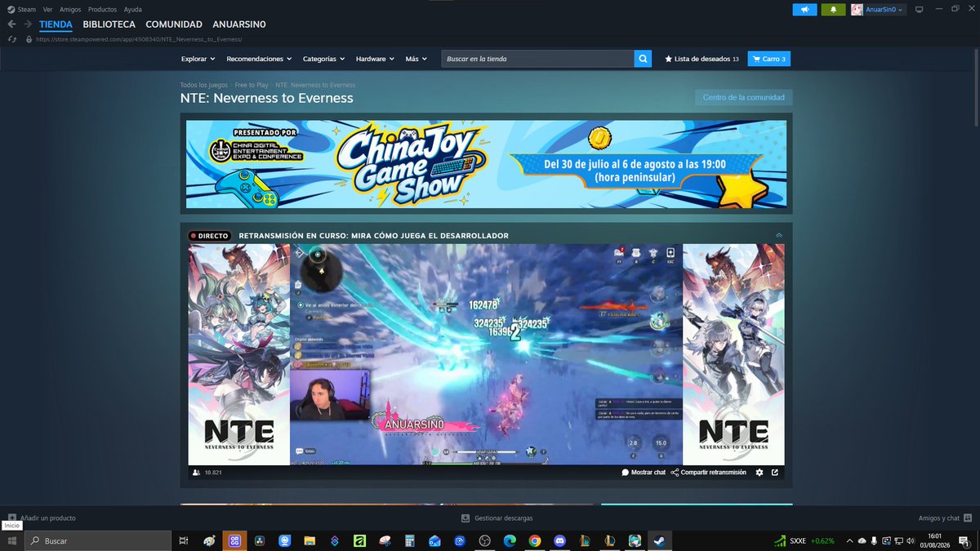Open the Calculator taskbar icon

[x=410, y=540]
